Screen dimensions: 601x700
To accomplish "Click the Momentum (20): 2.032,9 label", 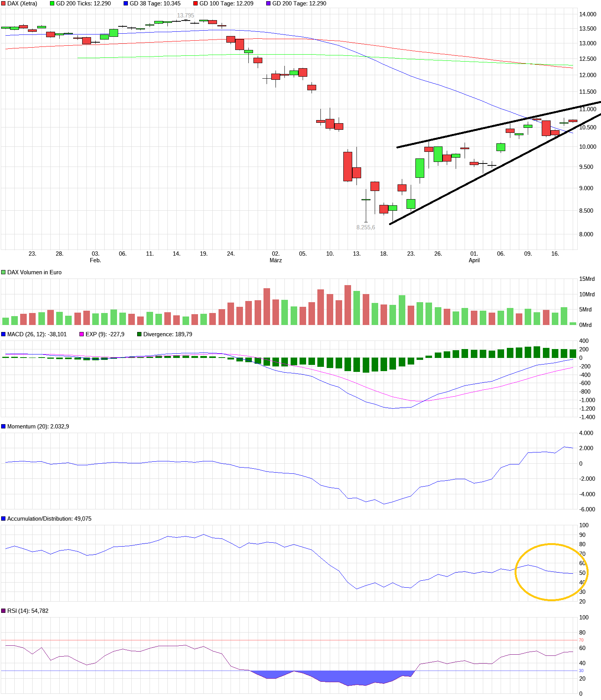I will (x=38, y=427).
